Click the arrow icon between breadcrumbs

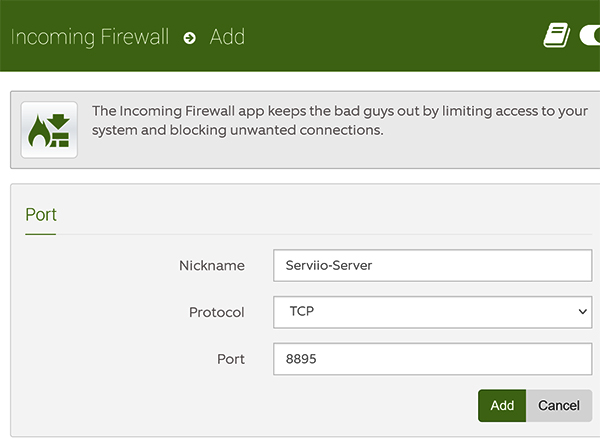pyautogui.click(x=189, y=38)
